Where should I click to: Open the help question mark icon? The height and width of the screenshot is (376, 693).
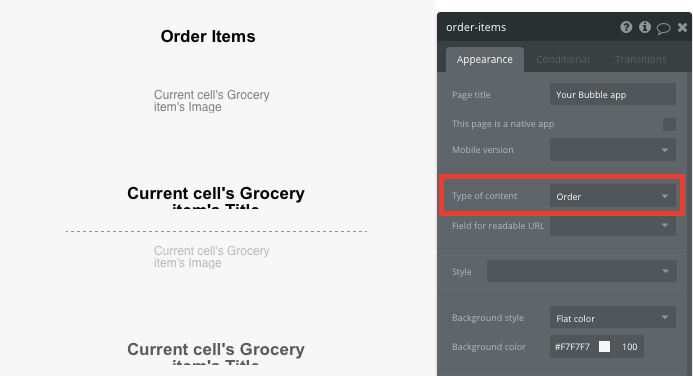(626, 27)
